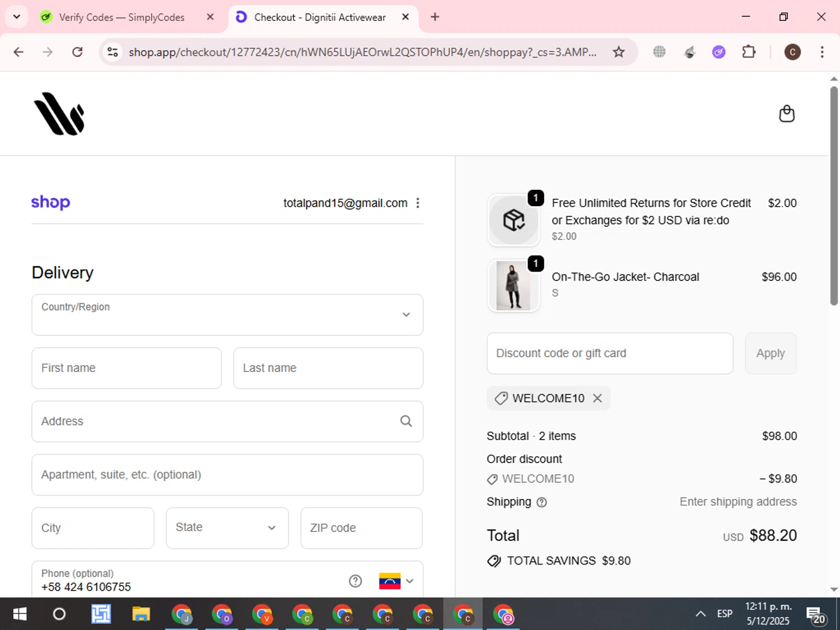Click the Shop Pay logo
840x630 pixels.
(x=50, y=202)
